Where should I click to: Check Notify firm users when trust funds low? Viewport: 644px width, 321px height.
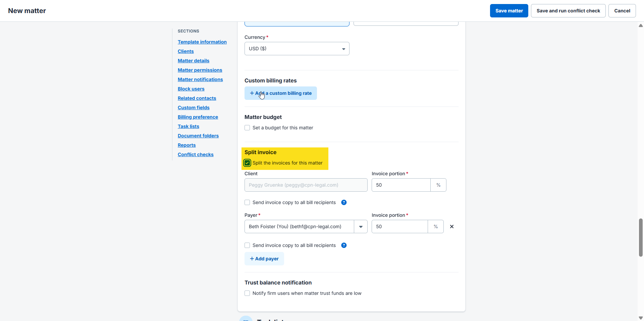247,293
